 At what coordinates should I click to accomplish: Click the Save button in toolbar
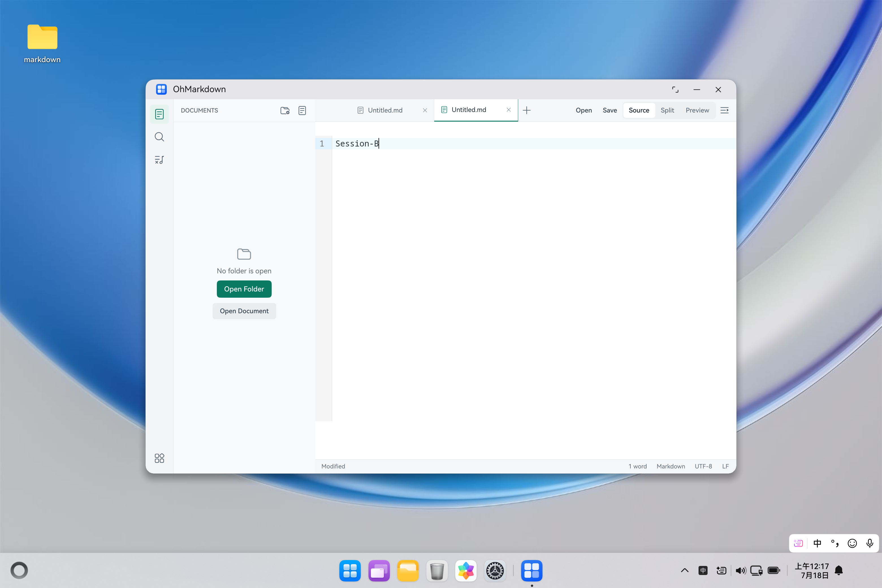(x=610, y=110)
